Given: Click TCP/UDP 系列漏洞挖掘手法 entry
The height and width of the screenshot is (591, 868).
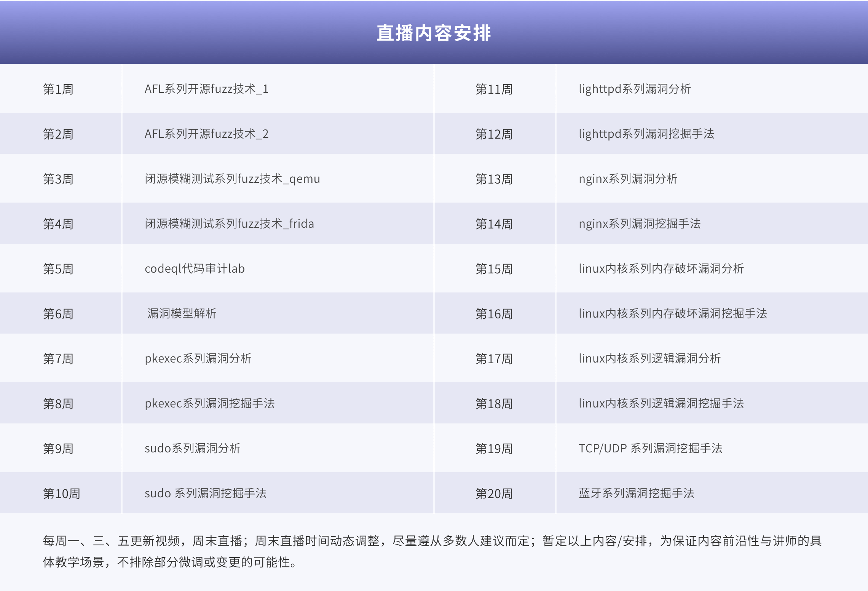Looking at the screenshot, I should click(650, 449).
